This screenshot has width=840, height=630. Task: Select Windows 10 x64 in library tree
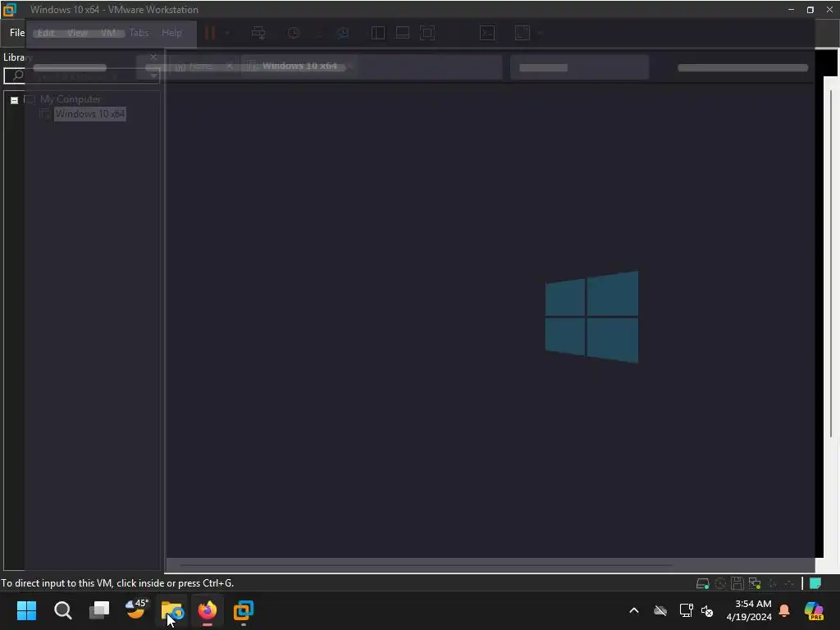(x=90, y=113)
